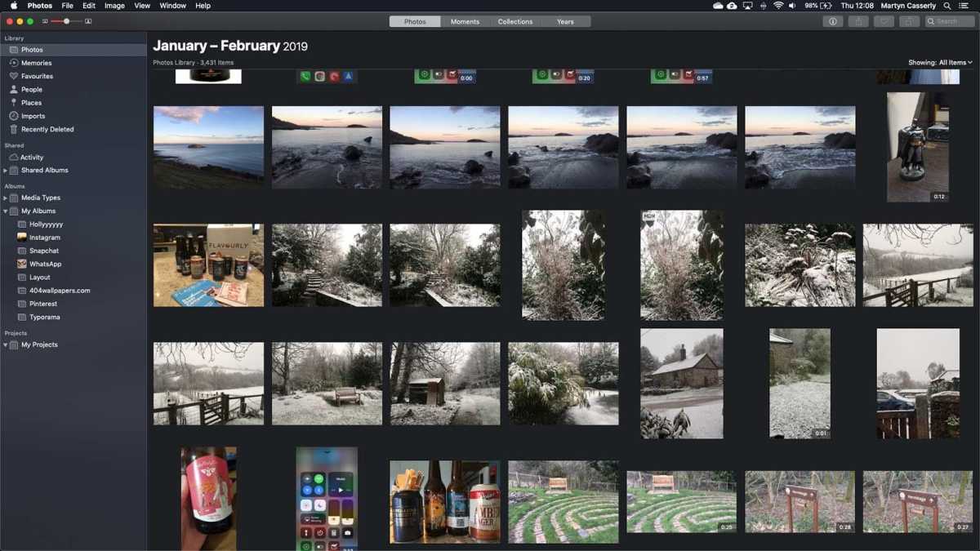Open the Apple menu
Image resolution: width=980 pixels, height=551 pixels.
[14, 6]
